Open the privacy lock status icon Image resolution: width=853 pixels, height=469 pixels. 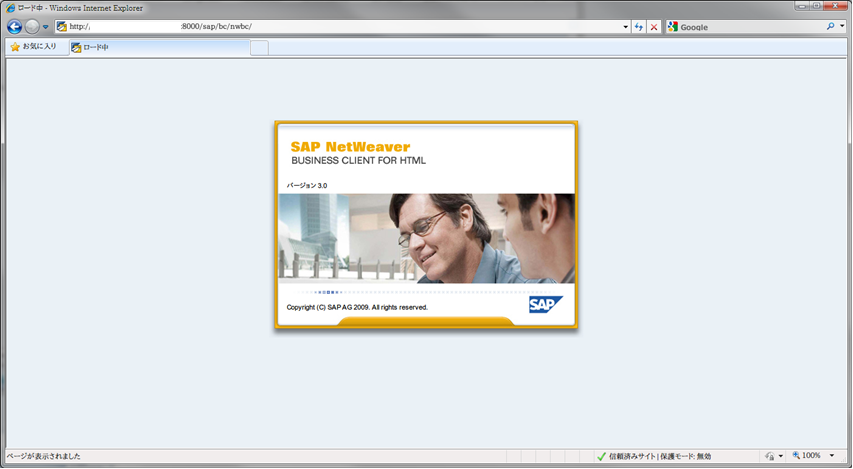point(770,456)
